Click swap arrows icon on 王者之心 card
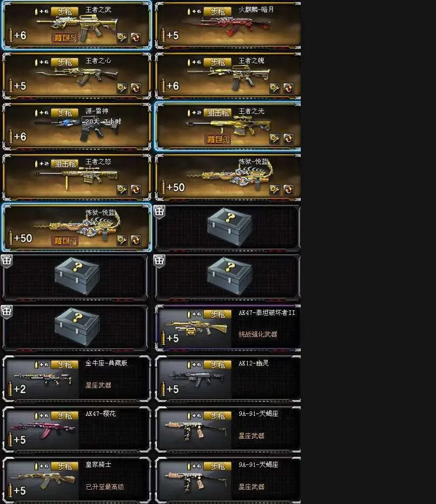The image size is (436, 504). 136,88
